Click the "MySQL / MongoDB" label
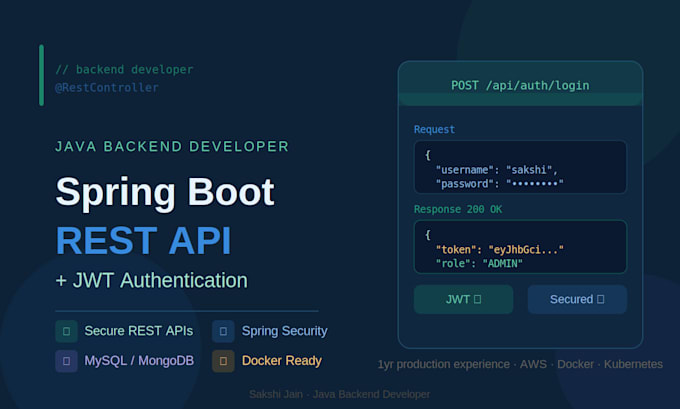The image size is (680, 409). [139, 361]
